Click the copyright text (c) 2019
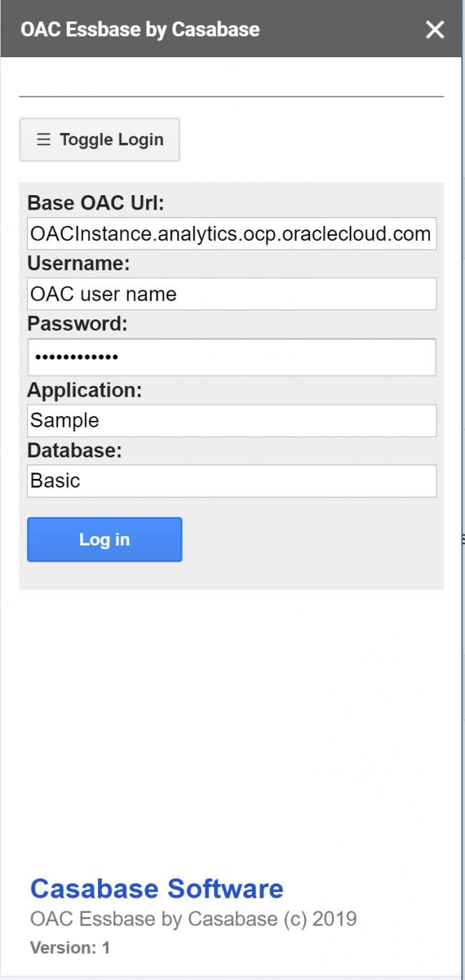The height and width of the screenshot is (980, 465). coord(193,918)
